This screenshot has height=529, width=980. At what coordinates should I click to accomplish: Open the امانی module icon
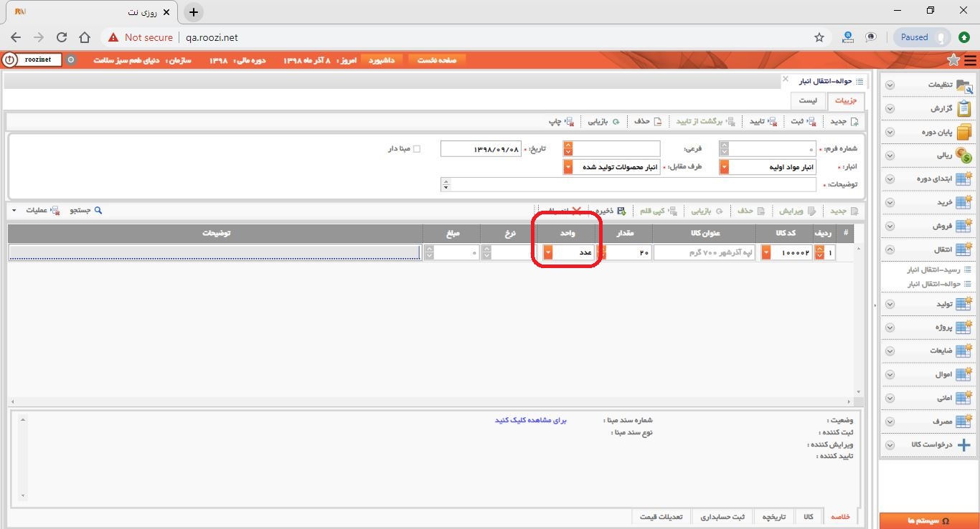click(964, 398)
